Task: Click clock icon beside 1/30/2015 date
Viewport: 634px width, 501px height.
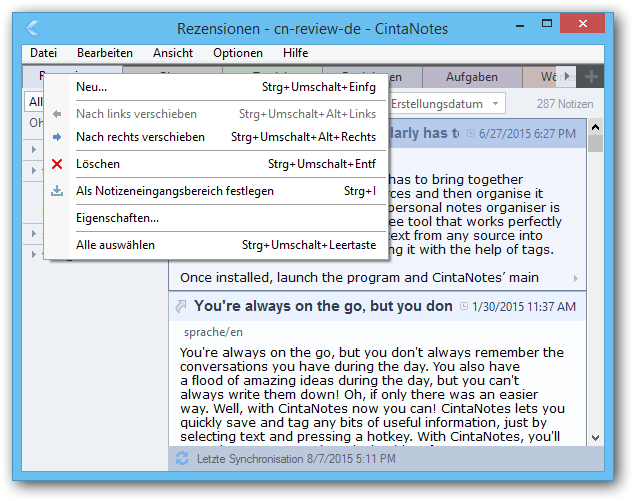Action: click(x=464, y=307)
